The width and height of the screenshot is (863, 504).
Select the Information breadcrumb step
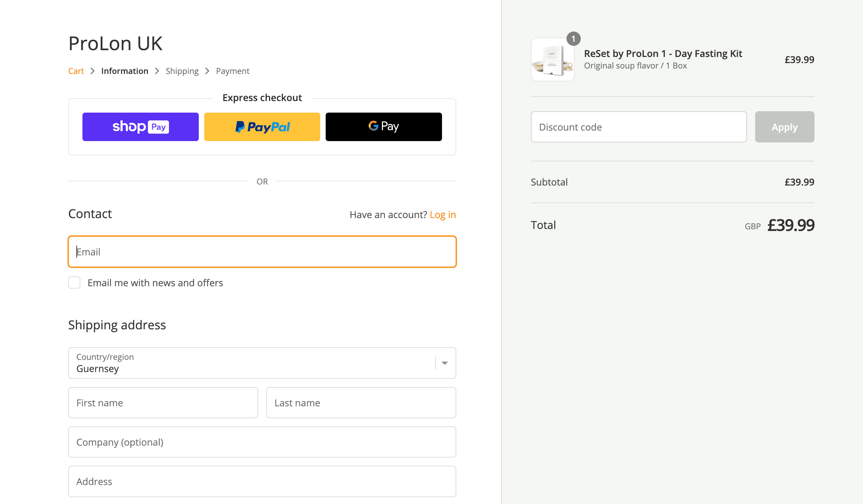(x=124, y=71)
